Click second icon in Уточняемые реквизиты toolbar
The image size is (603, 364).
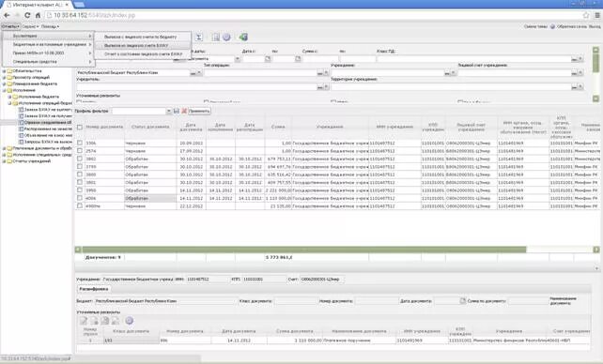coord(94,321)
